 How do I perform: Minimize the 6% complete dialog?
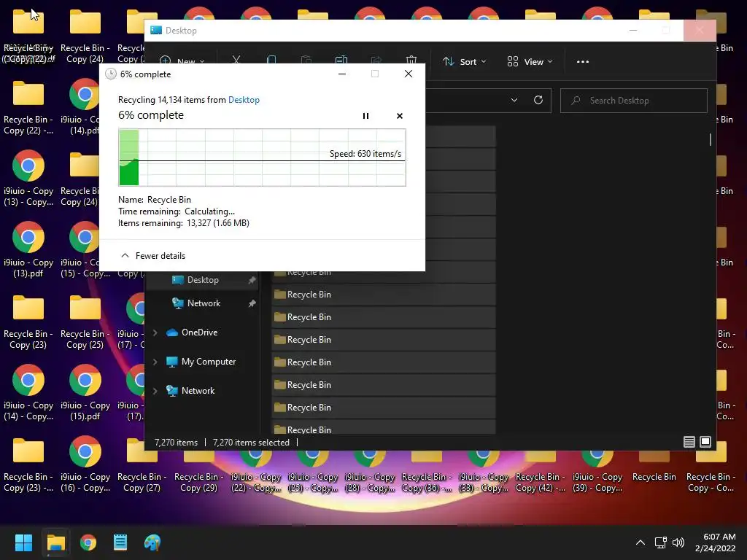pyautogui.click(x=342, y=74)
